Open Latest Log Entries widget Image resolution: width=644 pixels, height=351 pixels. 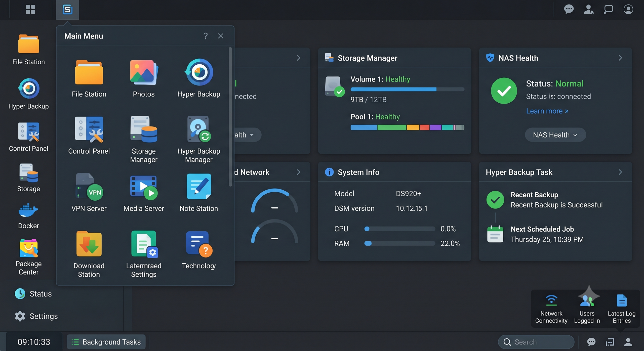tap(622, 309)
